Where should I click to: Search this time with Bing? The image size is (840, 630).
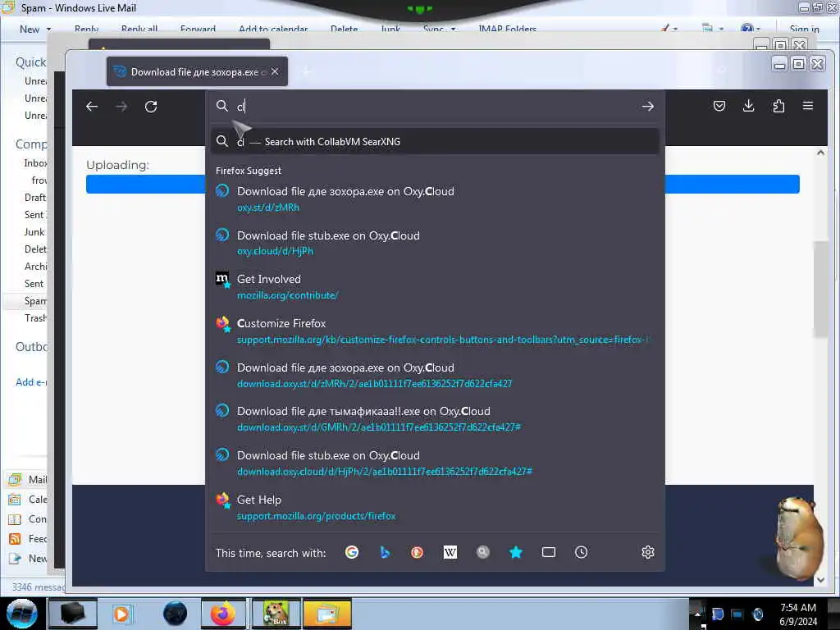385,552
